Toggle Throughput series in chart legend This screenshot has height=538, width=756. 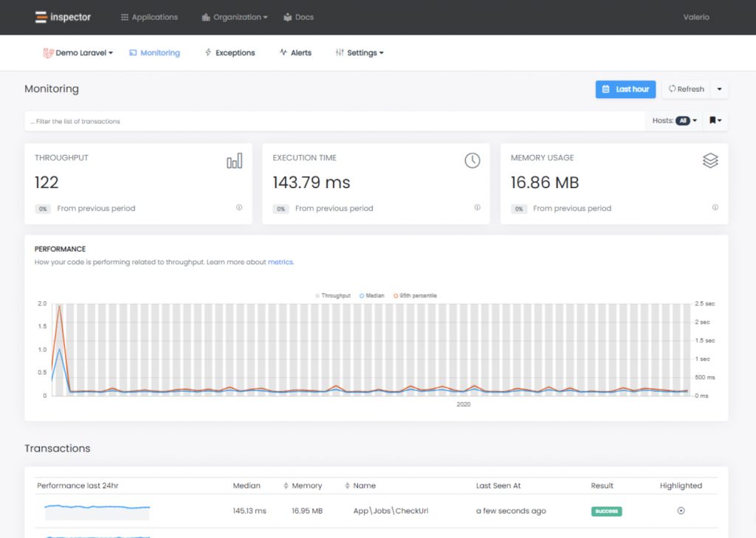click(x=333, y=295)
